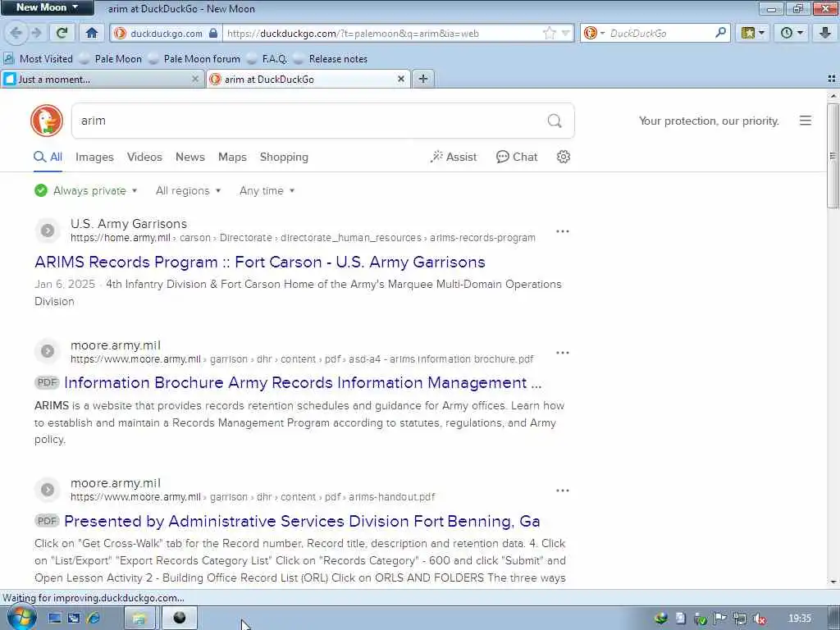Open the Pale Moon bookmark

111,59
